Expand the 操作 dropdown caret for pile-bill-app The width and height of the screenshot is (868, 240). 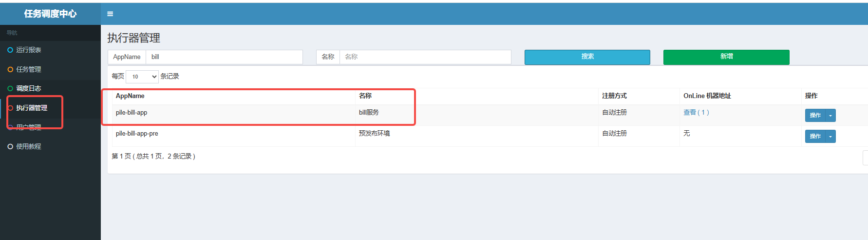pos(830,115)
